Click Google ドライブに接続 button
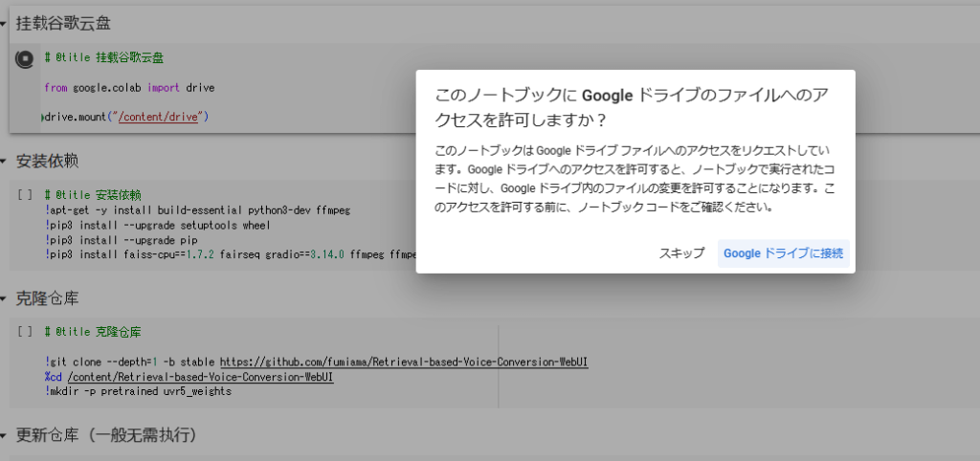Viewport: 980px width, 461px height. (x=783, y=253)
